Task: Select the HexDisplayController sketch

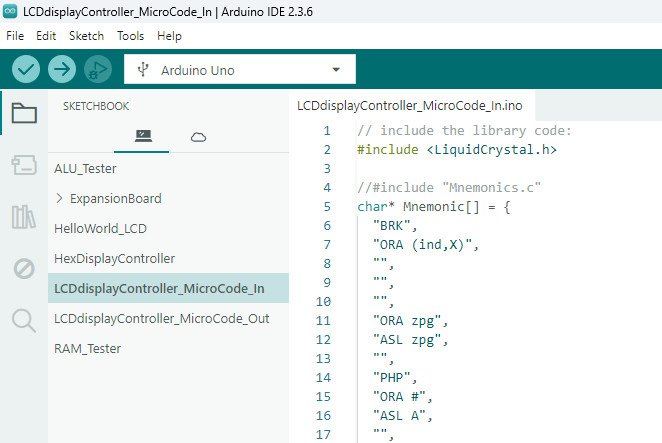Action: pyautogui.click(x=114, y=258)
